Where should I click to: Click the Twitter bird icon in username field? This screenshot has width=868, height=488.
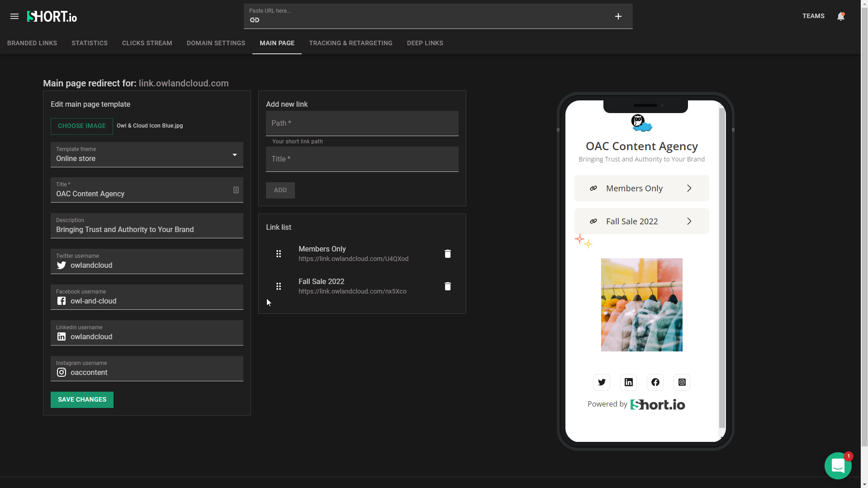(62, 265)
